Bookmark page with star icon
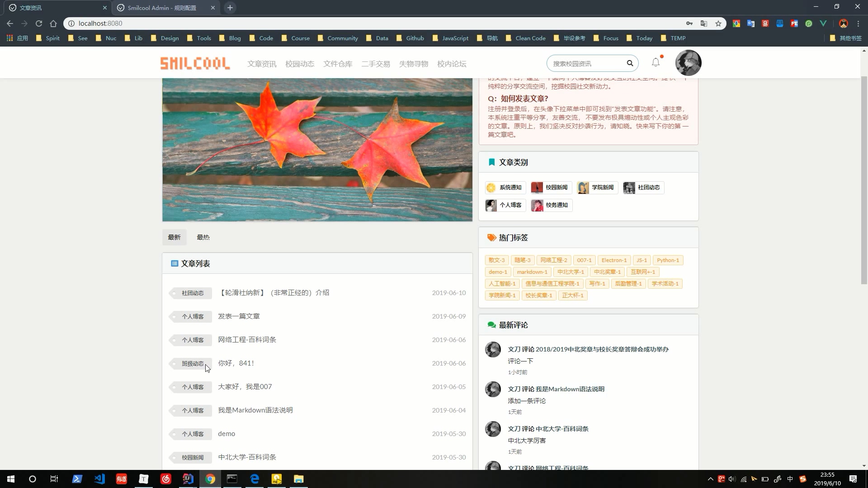Image resolution: width=868 pixels, height=488 pixels. pos(718,23)
